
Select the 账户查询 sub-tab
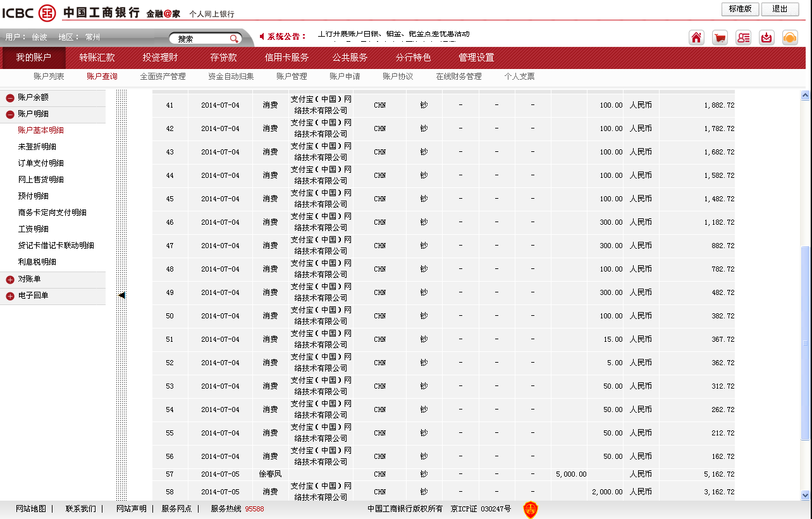point(102,77)
